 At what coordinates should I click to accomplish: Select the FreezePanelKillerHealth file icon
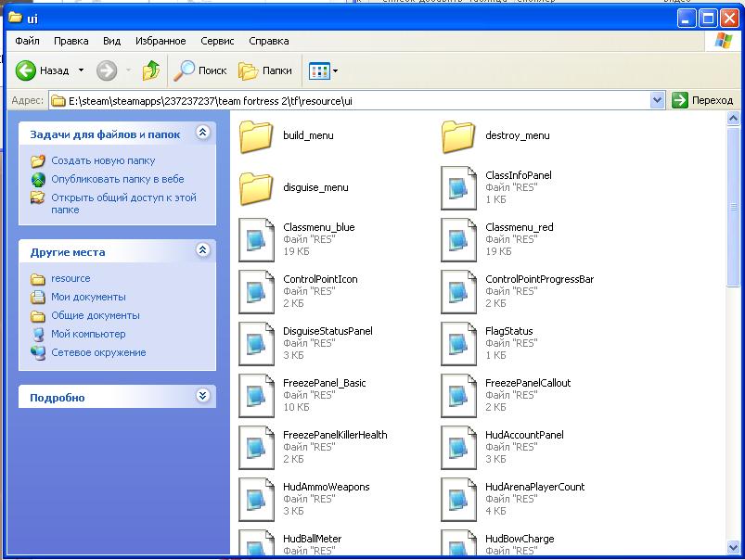point(257,448)
